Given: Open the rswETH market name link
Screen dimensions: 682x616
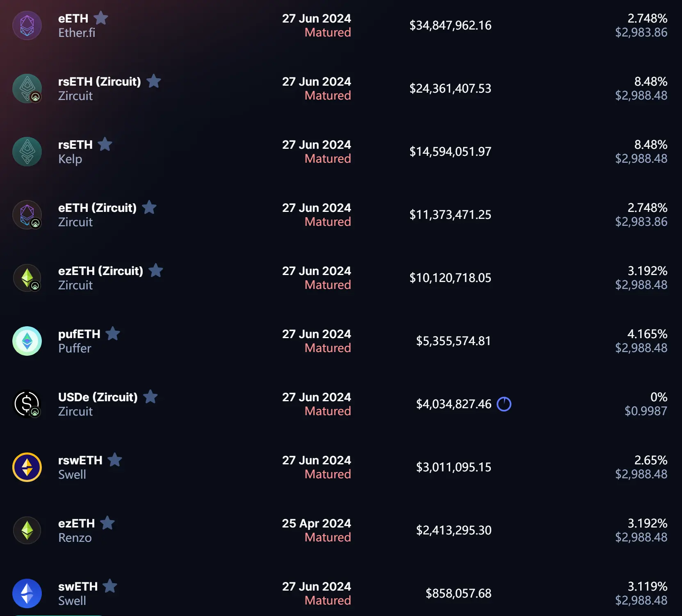Looking at the screenshot, I should (x=80, y=460).
